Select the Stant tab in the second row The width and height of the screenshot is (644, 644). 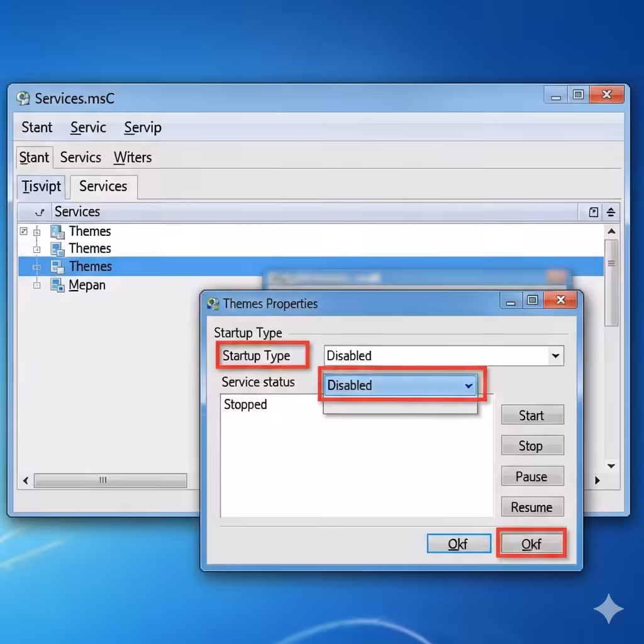pyautogui.click(x=35, y=157)
